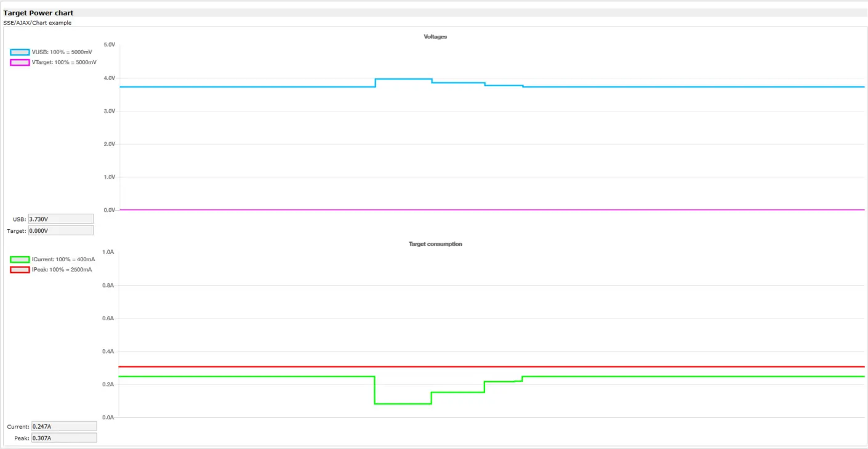Click inside the Current value input box
Image resolution: width=868 pixels, height=449 pixels.
click(64, 426)
